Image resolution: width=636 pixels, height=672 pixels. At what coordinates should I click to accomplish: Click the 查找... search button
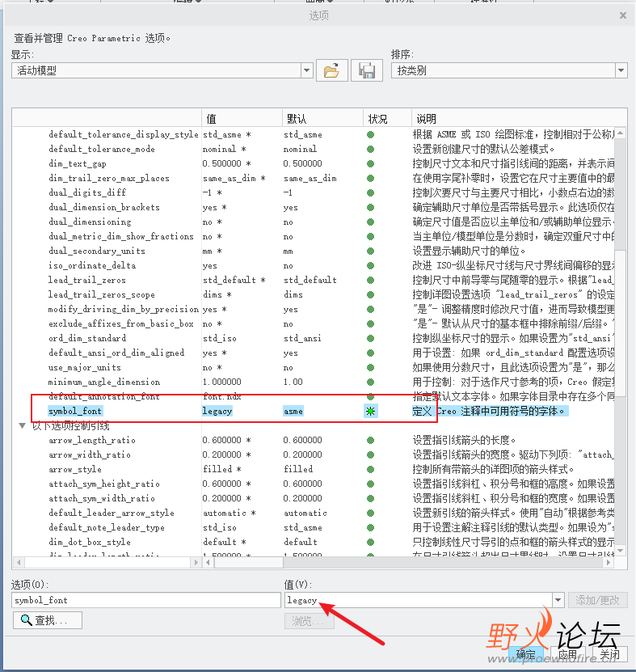tap(48, 620)
